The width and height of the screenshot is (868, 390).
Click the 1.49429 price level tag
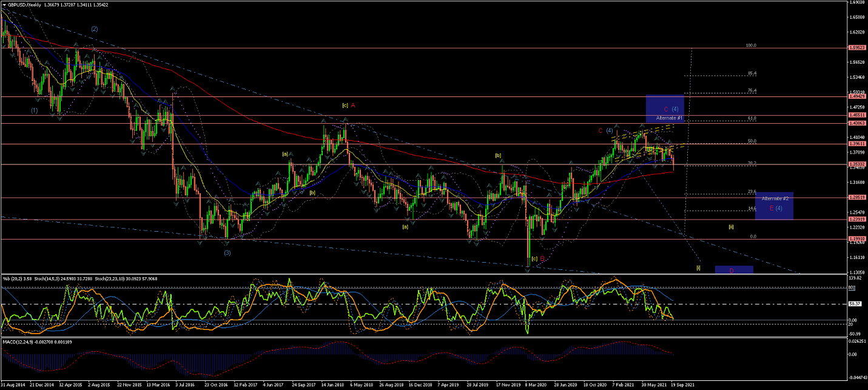pos(856,96)
